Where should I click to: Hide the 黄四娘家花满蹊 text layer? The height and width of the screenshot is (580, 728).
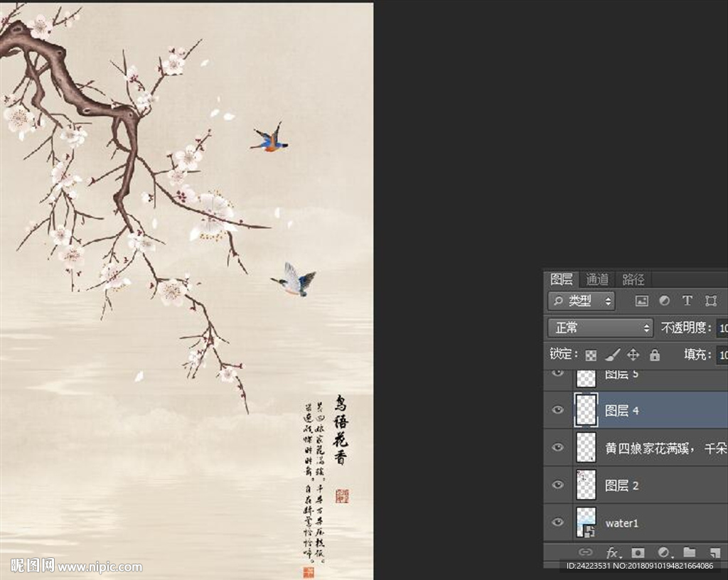pos(559,446)
